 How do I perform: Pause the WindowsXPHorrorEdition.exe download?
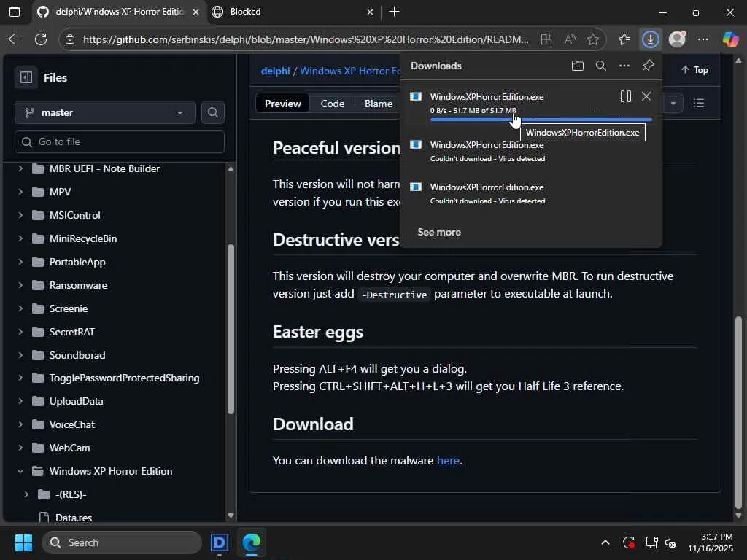coord(625,97)
